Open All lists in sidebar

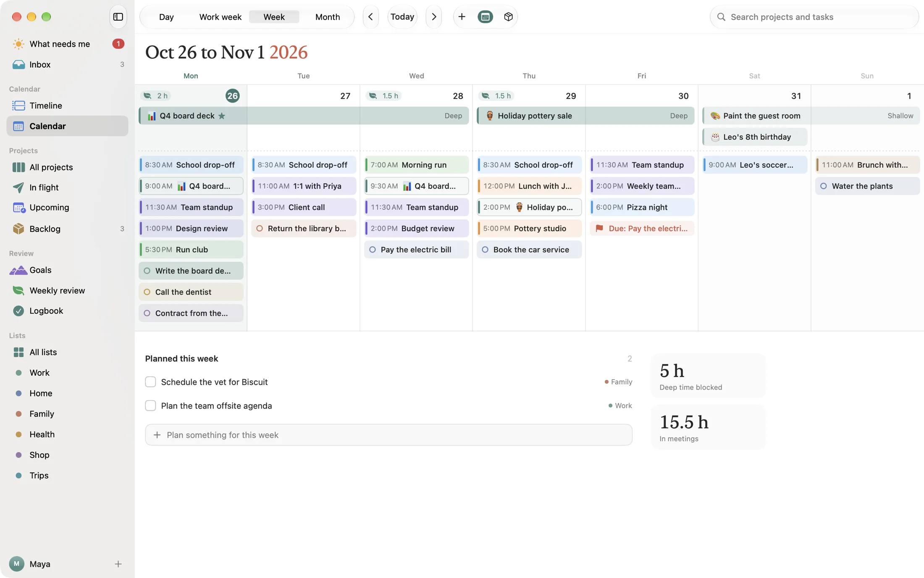pos(67,352)
